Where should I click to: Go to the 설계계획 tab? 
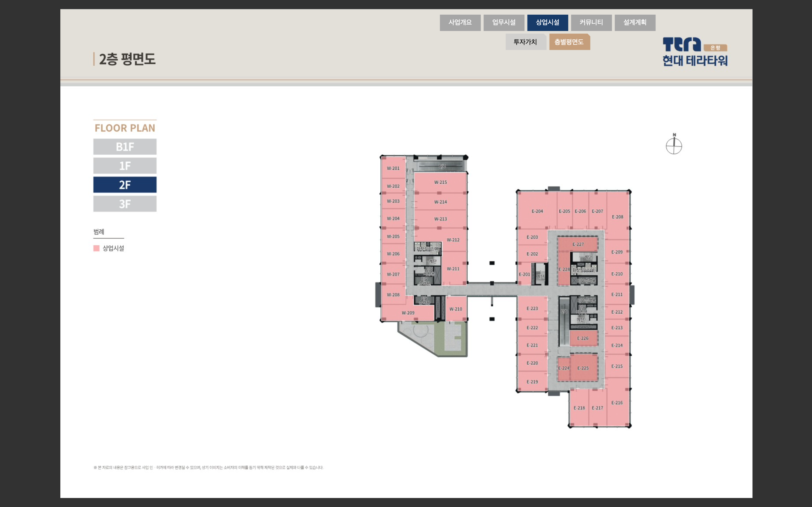coord(635,23)
